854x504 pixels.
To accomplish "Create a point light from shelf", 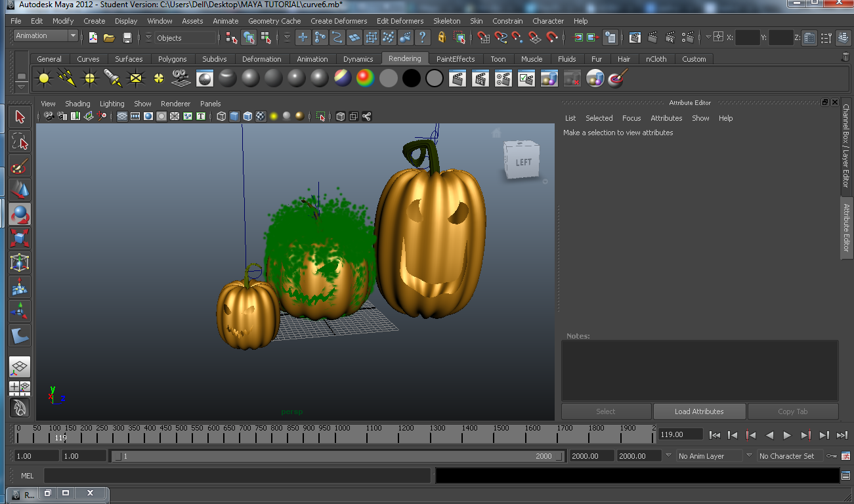I will 90,79.
